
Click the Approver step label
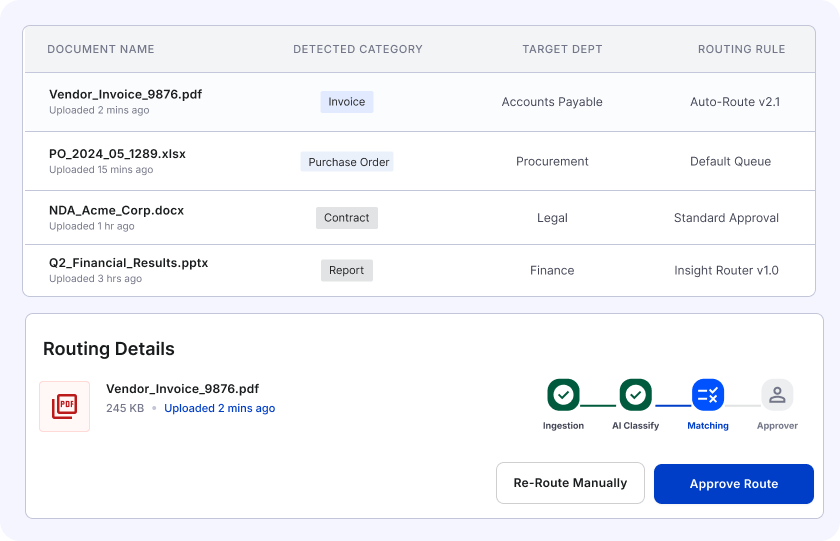[777, 426]
